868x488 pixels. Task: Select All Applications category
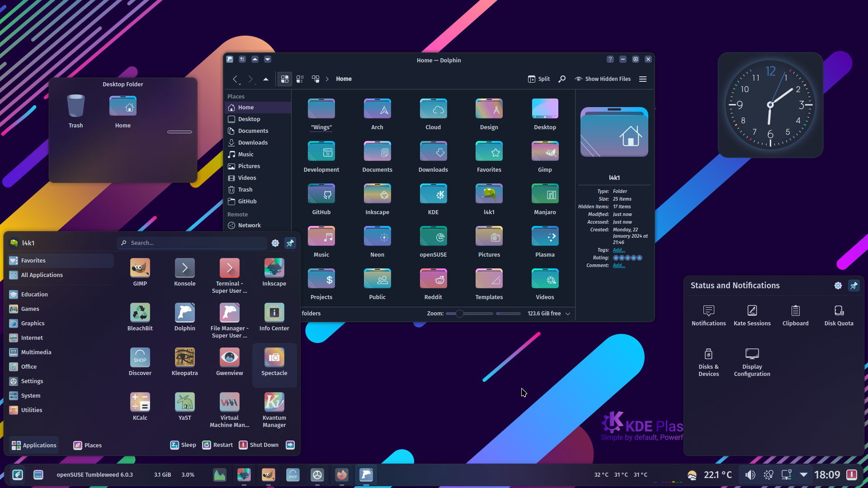click(61, 275)
